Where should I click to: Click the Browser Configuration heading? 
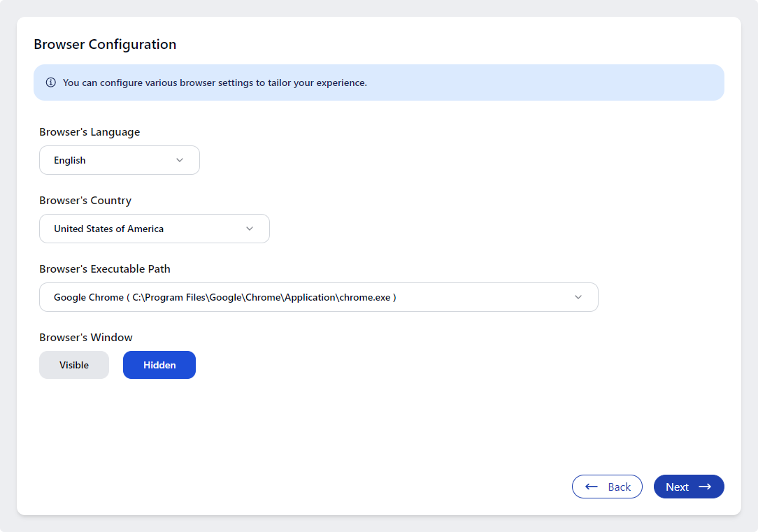click(105, 44)
